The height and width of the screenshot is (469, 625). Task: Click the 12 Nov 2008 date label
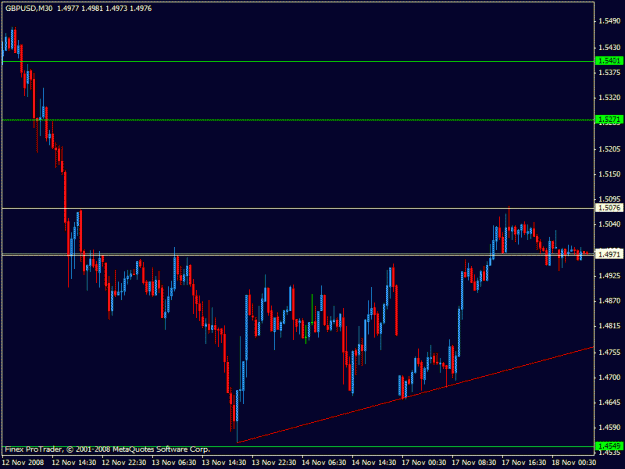[x=23, y=462]
